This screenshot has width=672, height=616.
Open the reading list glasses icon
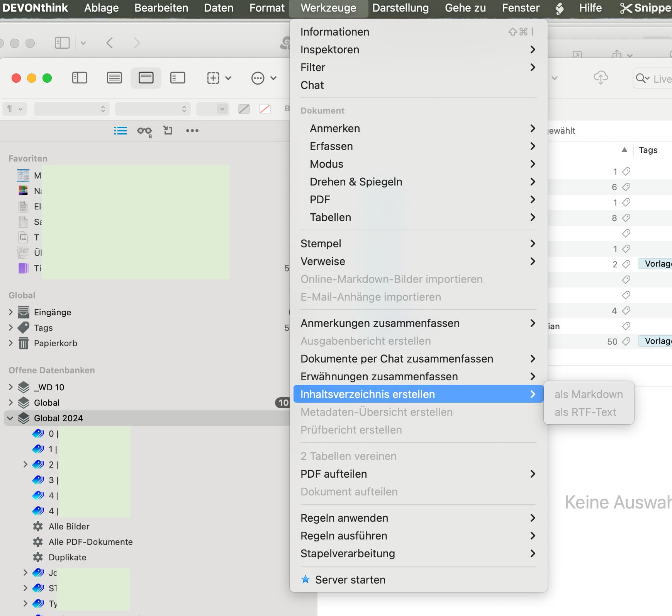[144, 131]
